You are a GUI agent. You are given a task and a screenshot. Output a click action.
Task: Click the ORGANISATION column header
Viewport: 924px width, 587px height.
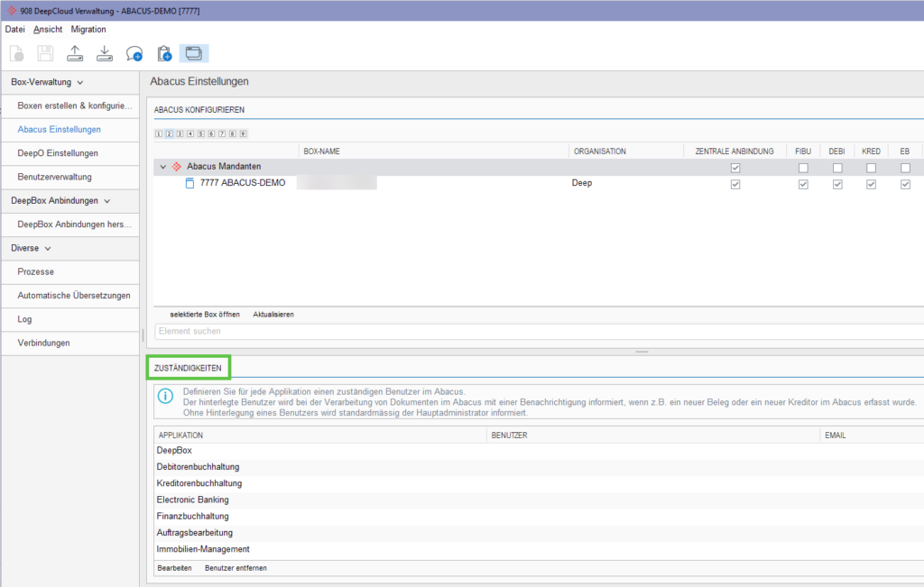(x=626, y=151)
